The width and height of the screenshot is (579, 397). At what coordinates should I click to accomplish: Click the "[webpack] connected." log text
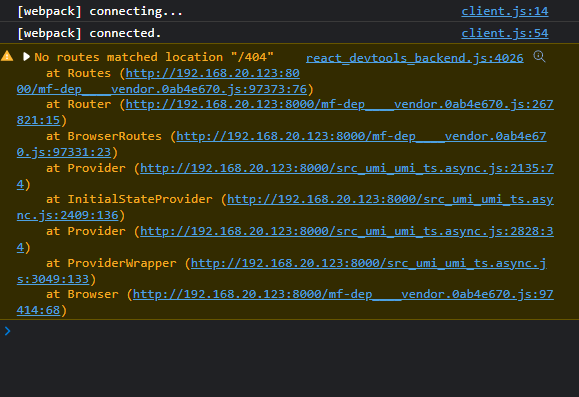(x=89, y=33)
